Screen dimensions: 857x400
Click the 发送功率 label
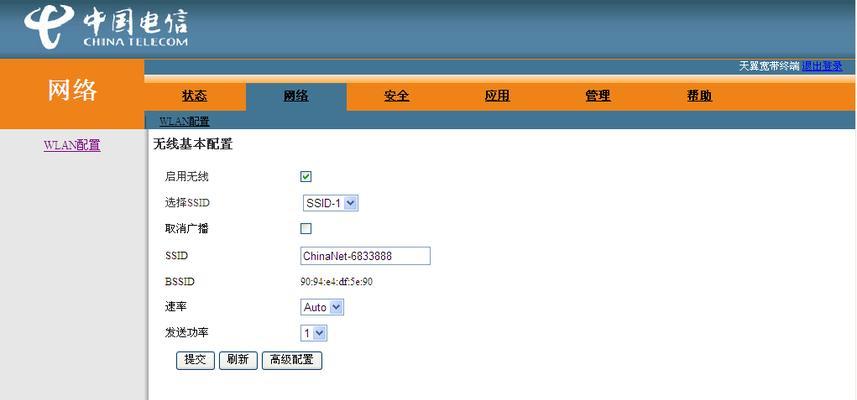[186, 332]
